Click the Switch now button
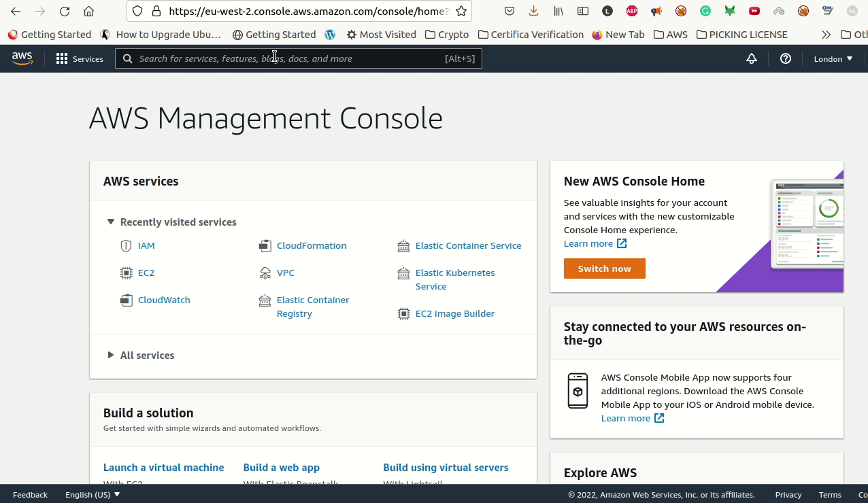 tap(605, 268)
